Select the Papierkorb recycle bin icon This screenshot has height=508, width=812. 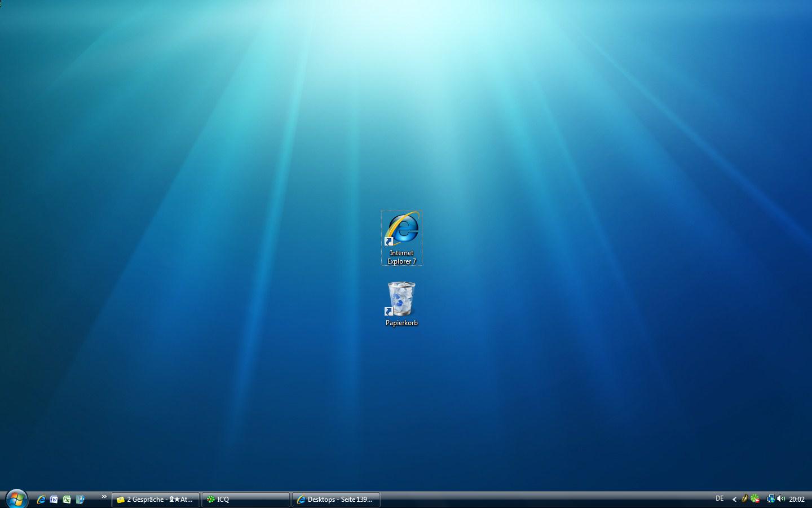pyautogui.click(x=401, y=304)
